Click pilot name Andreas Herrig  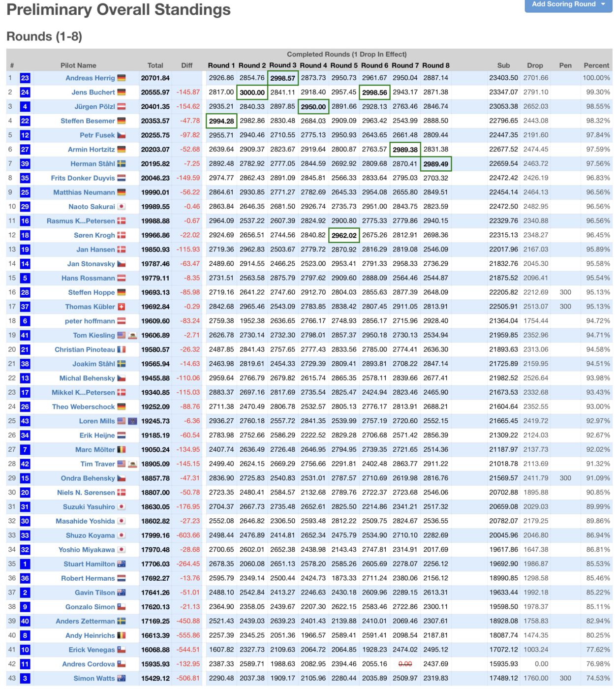tap(90, 78)
